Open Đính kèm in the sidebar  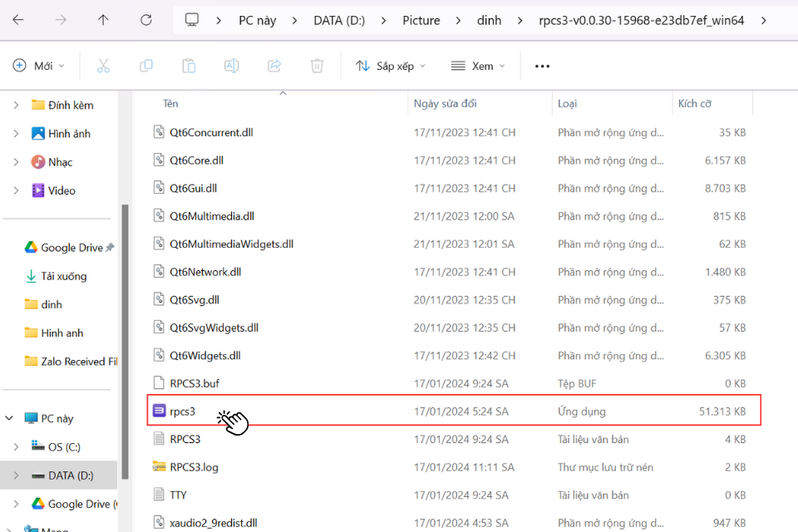click(62, 105)
